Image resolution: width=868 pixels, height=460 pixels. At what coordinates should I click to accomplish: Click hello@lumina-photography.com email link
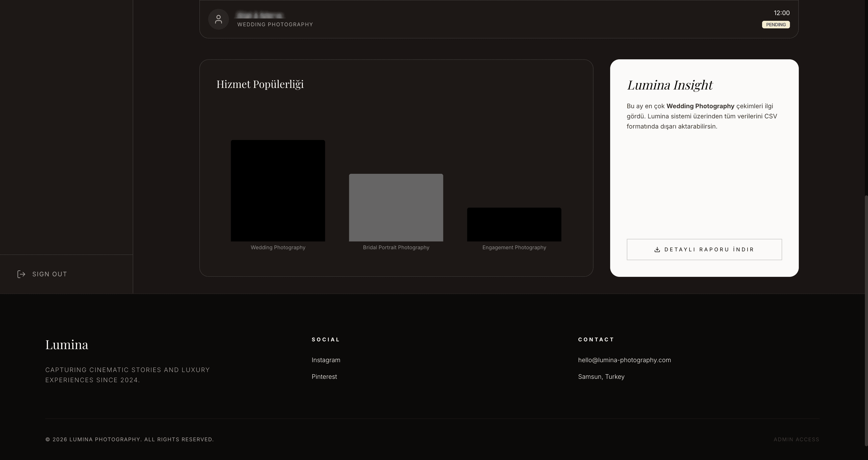[624, 360]
